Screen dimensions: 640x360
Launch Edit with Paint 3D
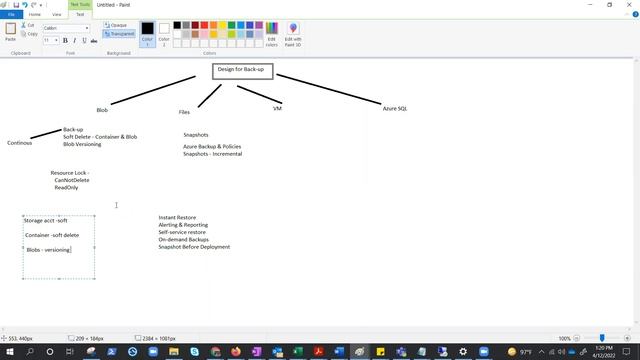pos(293,34)
